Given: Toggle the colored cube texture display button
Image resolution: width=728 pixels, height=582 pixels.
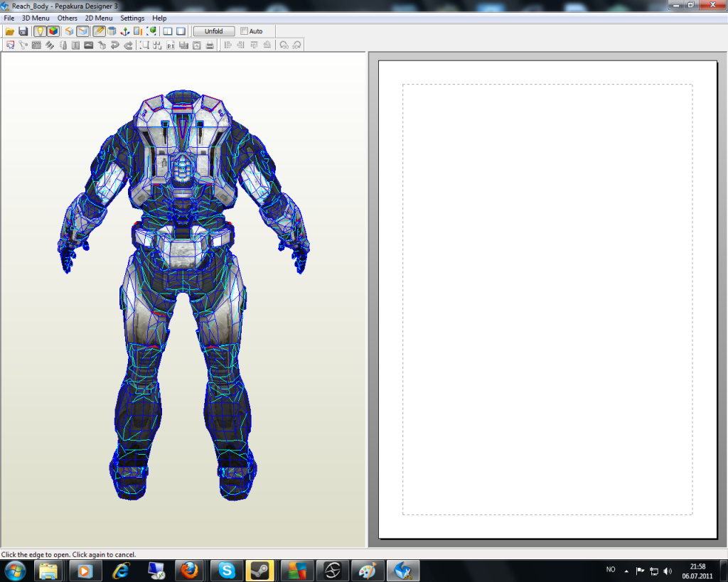Looking at the screenshot, I should coord(53,31).
